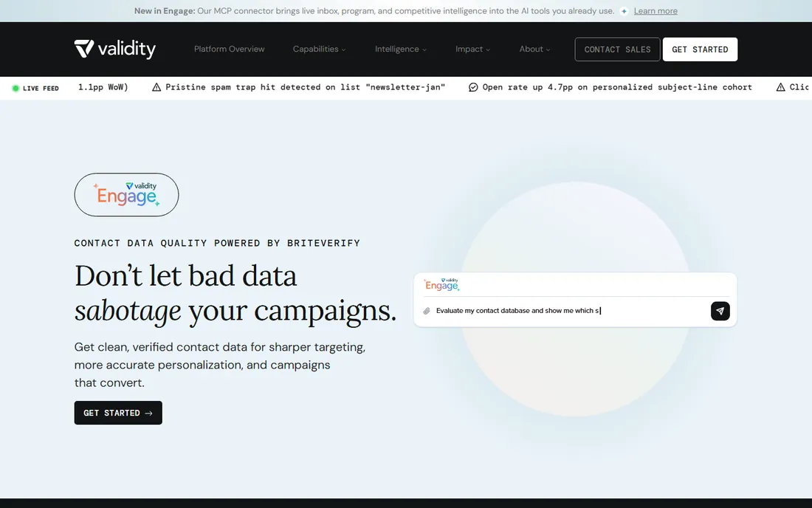Open the Platform Overview nav item
Image resolution: width=812 pixels, height=508 pixels.
[x=230, y=49]
